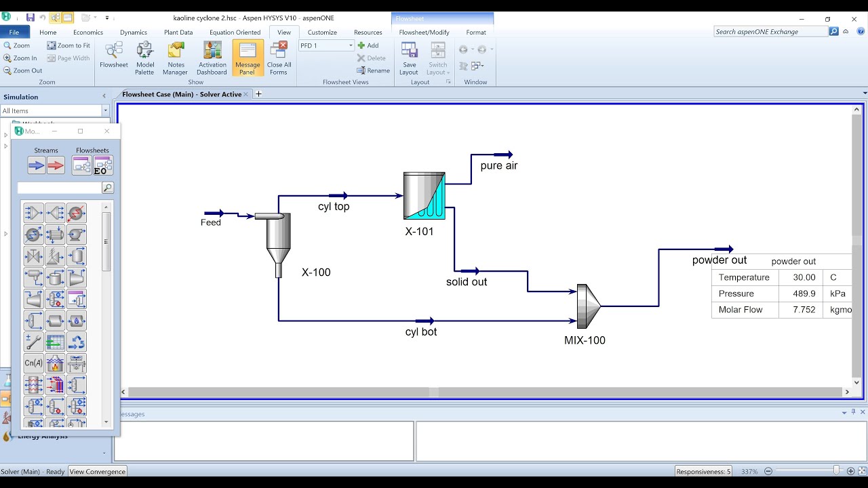Rename the flowsheet view

(x=374, y=70)
